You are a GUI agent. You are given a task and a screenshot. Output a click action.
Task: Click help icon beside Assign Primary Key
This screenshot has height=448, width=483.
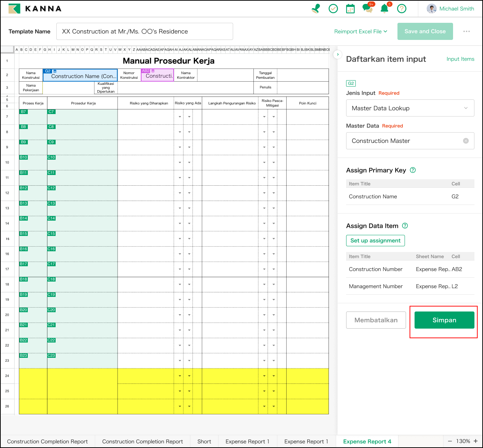413,170
